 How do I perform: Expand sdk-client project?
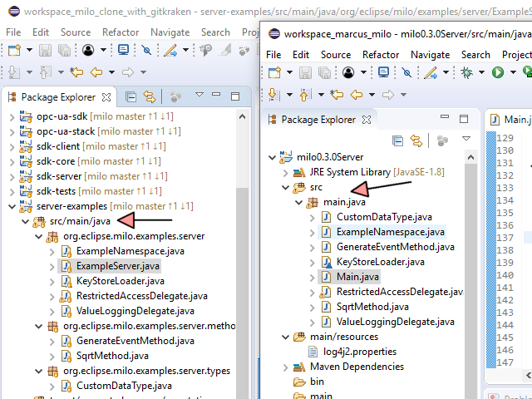click(x=12, y=147)
